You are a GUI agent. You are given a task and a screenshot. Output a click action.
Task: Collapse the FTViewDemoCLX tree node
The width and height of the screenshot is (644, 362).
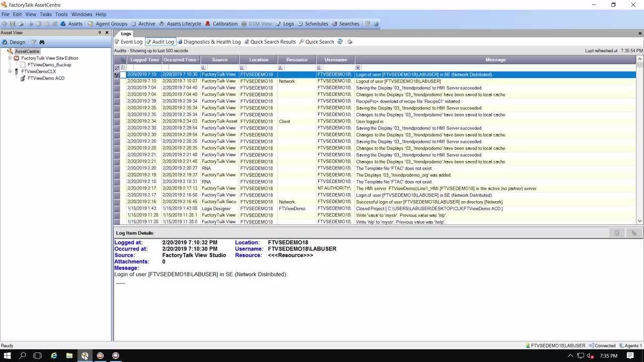10,71
